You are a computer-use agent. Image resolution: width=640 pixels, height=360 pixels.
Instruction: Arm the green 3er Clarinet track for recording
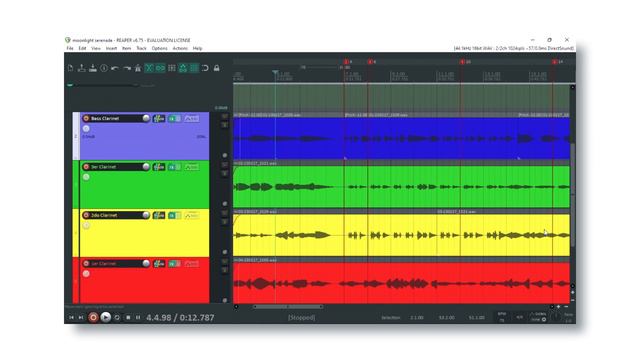point(86,167)
